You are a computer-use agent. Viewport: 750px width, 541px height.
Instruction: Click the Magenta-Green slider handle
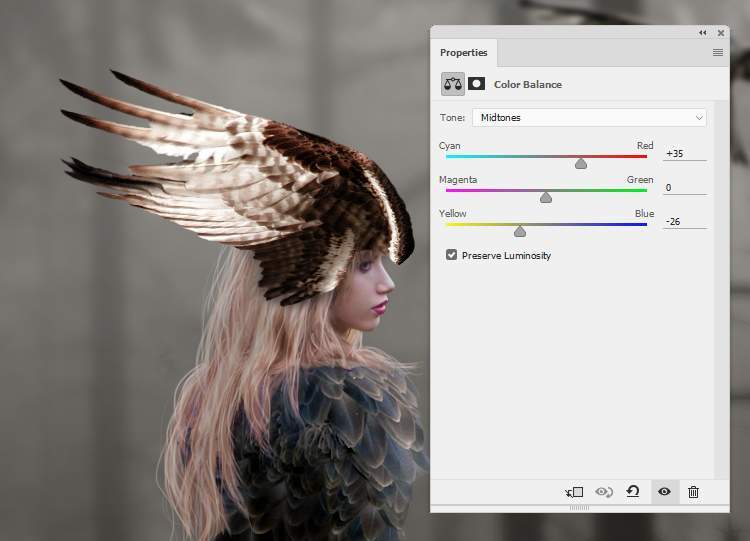coord(546,198)
